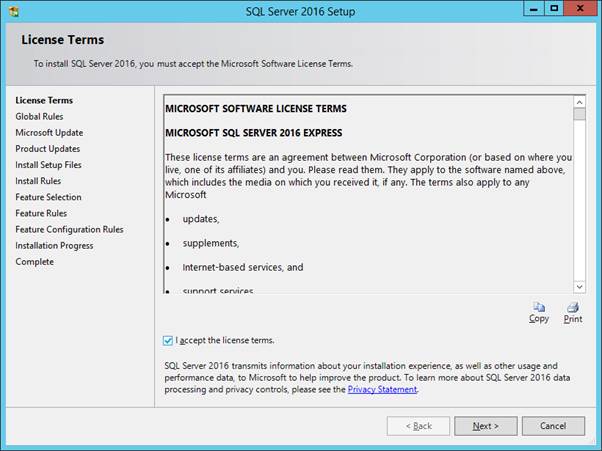Select Complete step in sidebar
Screen dimensions: 602x451
pos(35,262)
